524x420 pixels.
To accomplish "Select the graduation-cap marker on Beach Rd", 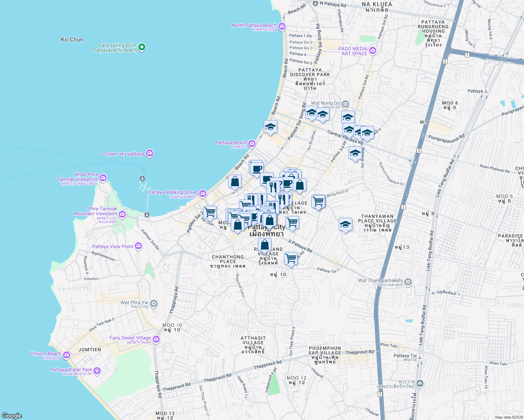I will click(270, 127).
